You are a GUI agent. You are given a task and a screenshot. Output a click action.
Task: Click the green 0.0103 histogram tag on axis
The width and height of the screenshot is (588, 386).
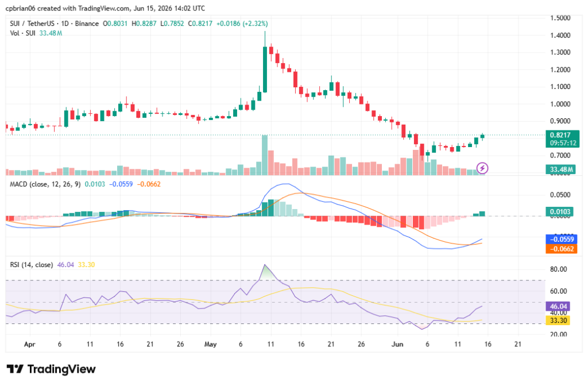(560, 211)
